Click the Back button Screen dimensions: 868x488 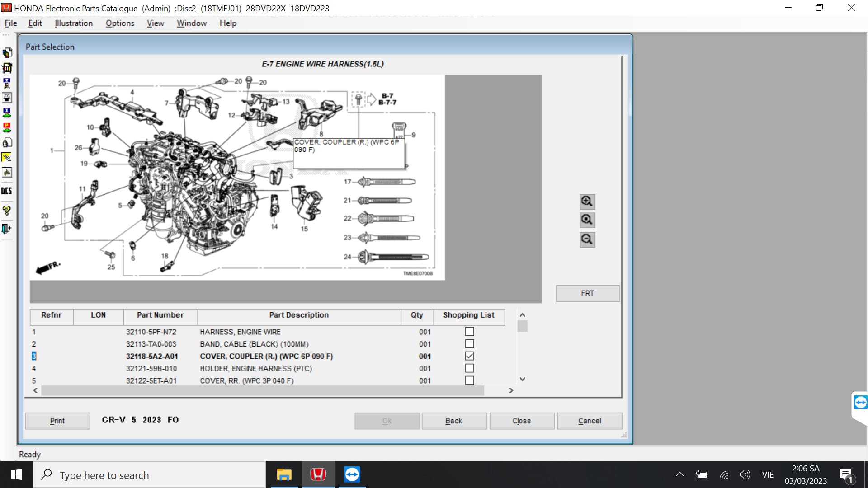[454, 421]
